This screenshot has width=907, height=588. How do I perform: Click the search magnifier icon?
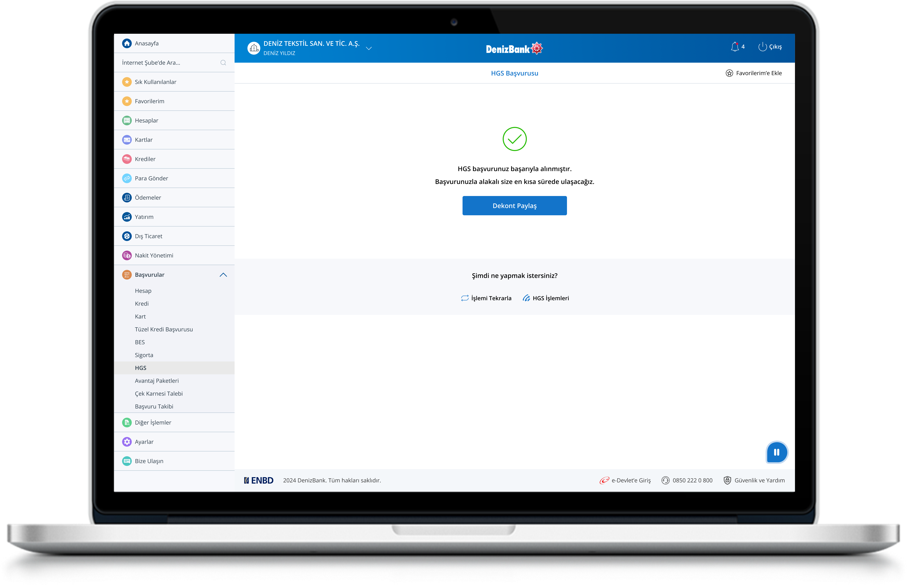[x=223, y=63]
